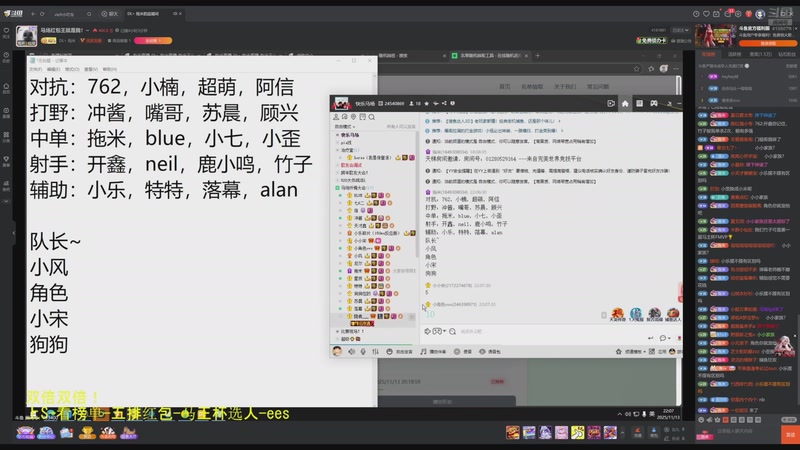Open the heart follow list icon in Douyu top right
The width and height of the screenshot is (800, 450).
click(707, 14)
